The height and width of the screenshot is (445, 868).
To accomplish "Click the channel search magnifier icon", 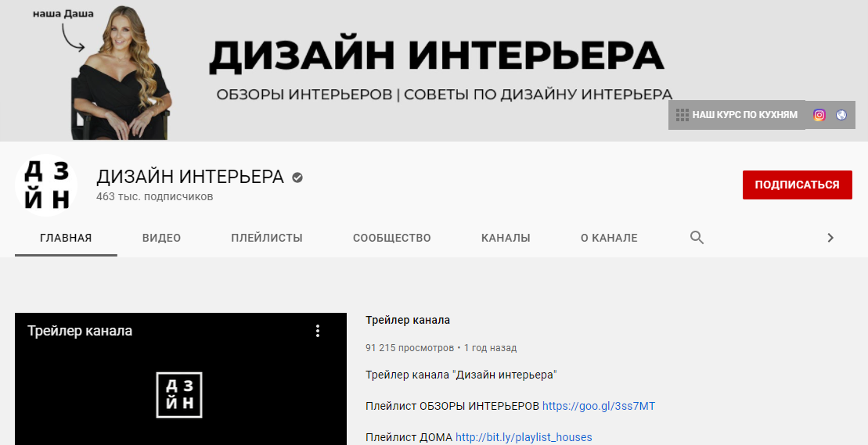I will click(697, 238).
